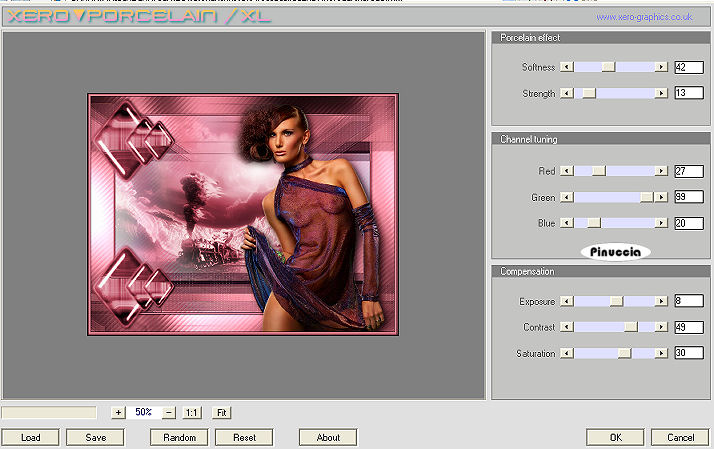Screen dimensions: 714x449
Task: Click the Softness slider handle
Action: [608, 67]
